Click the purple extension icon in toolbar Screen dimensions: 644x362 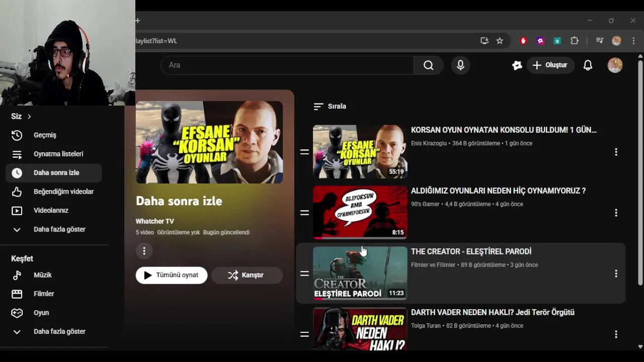click(x=540, y=41)
